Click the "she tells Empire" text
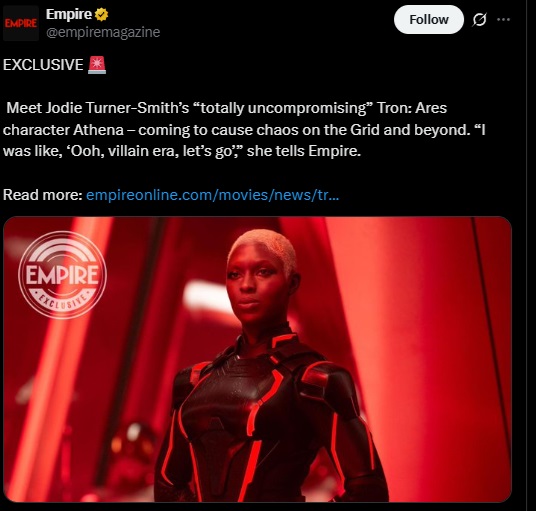Viewport: 536px width, 511px height. coord(304,151)
